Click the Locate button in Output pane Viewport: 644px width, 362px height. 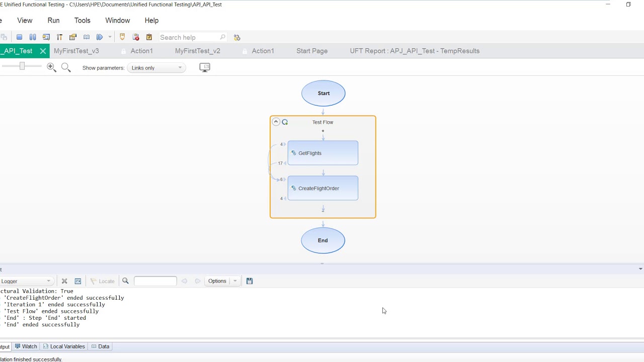(102, 281)
